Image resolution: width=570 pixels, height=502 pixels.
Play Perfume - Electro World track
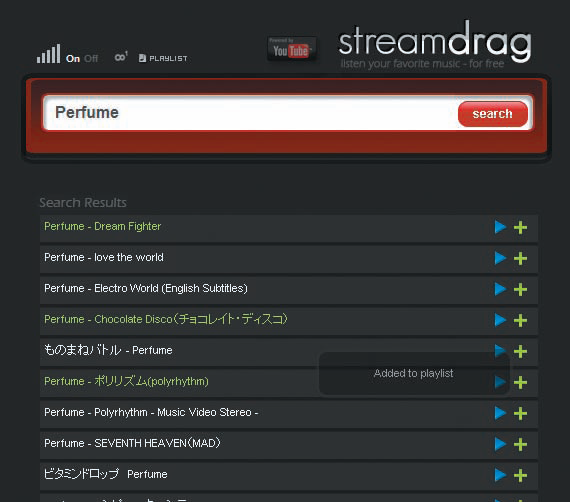click(x=501, y=289)
